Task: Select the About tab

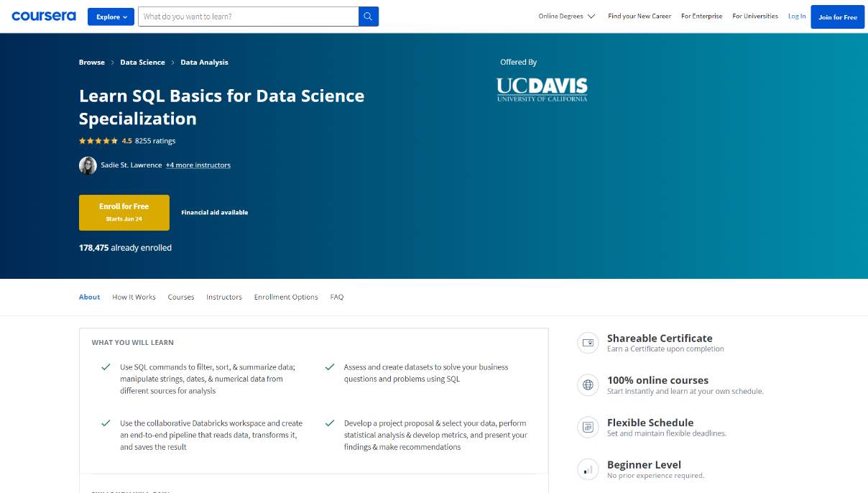Action: click(x=90, y=297)
